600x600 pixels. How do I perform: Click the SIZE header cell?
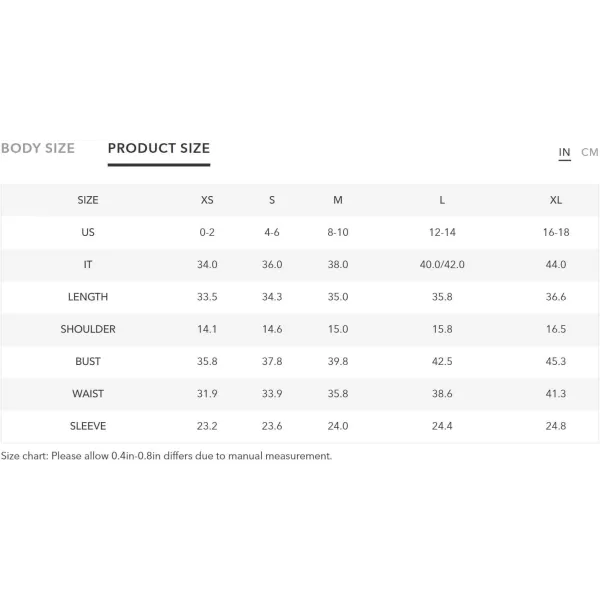[88, 200]
